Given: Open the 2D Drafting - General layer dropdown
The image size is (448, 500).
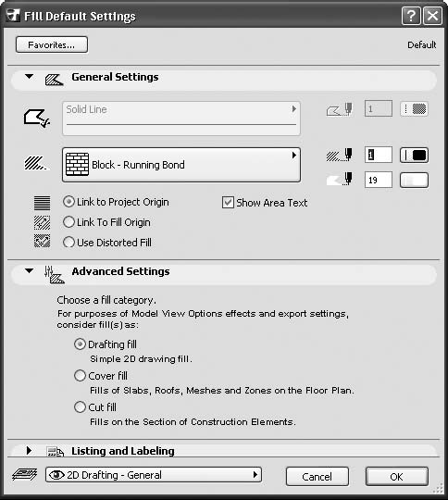Looking at the screenshot, I should click(x=154, y=475).
